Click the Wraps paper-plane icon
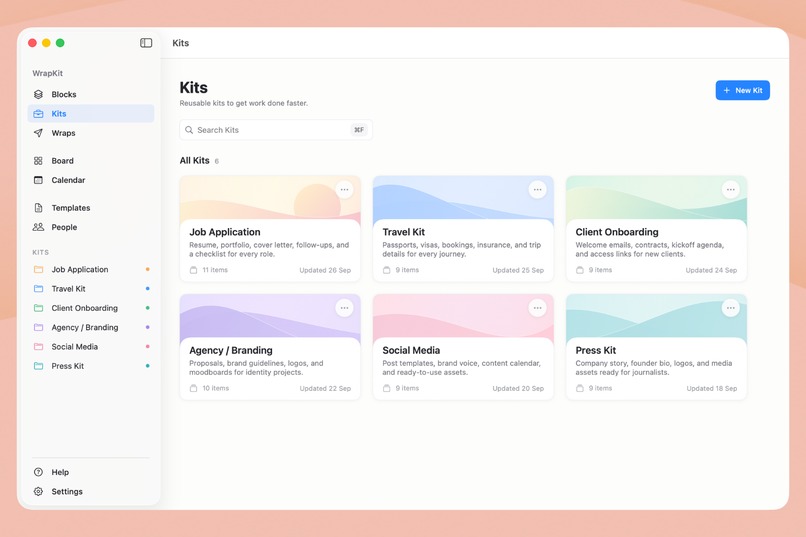Screen dimensions: 806x537 click(x=38, y=133)
